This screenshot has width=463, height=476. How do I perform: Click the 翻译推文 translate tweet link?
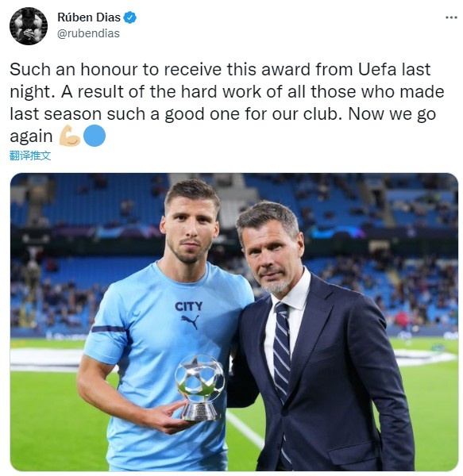(30, 155)
